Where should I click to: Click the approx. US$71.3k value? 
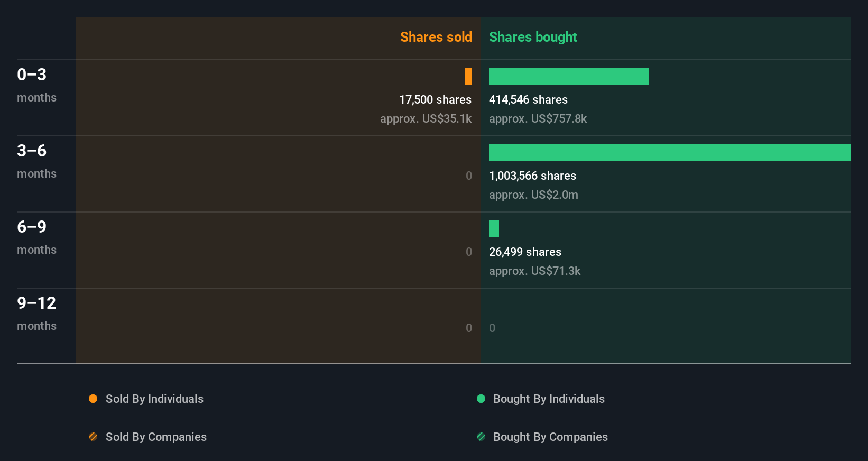(x=534, y=271)
